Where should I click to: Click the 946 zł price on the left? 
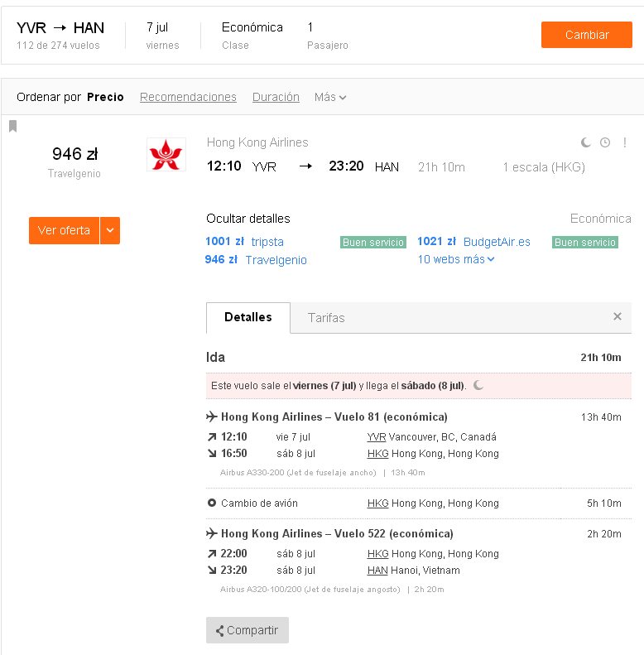coord(74,154)
